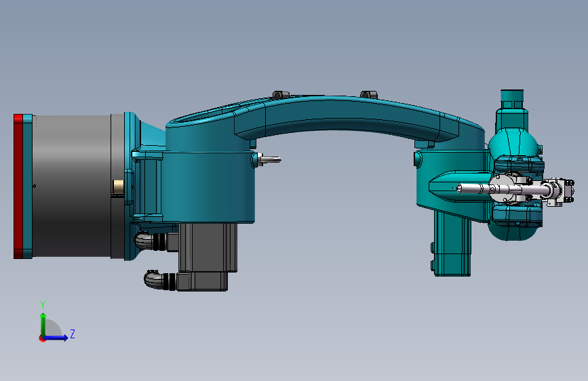Select the upper elbow cable fitting
This screenshot has width=588, height=381.
pyautogui.click(x=150, y=241)
